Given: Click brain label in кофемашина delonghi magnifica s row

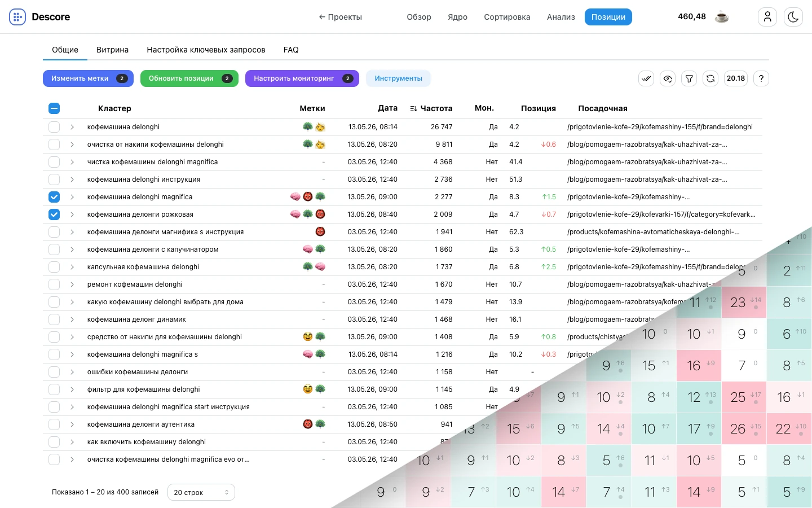Looking at the screenshot, I should tap(308, 354).
